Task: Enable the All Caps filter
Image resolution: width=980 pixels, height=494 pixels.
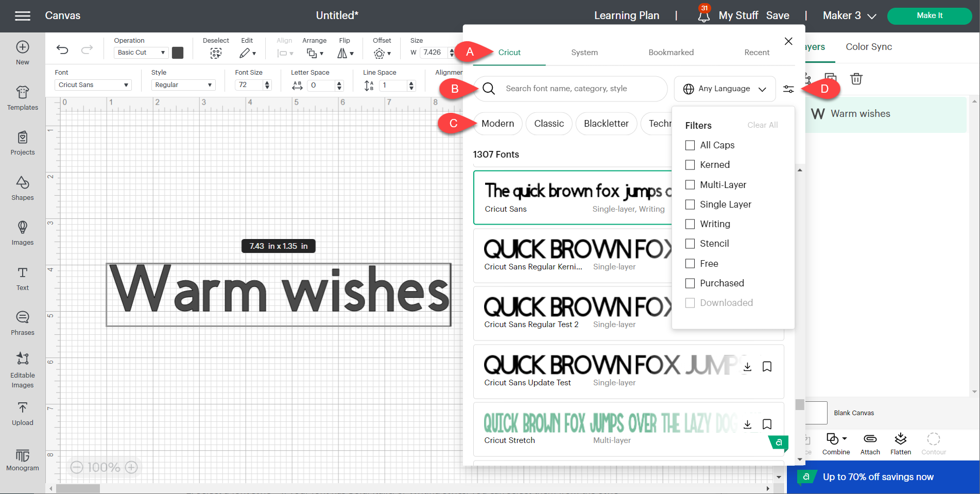Action: click(x=690, y=145)
